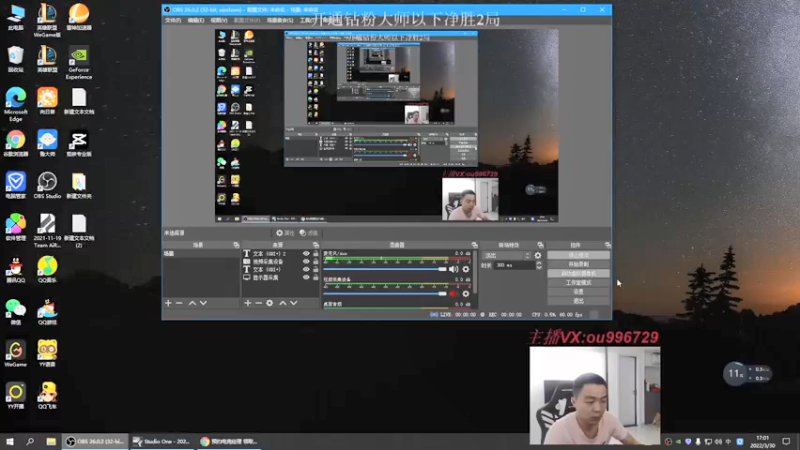Move the selected source up
The height and width of the screenshot is (450, 800).
tap(283, 303)
